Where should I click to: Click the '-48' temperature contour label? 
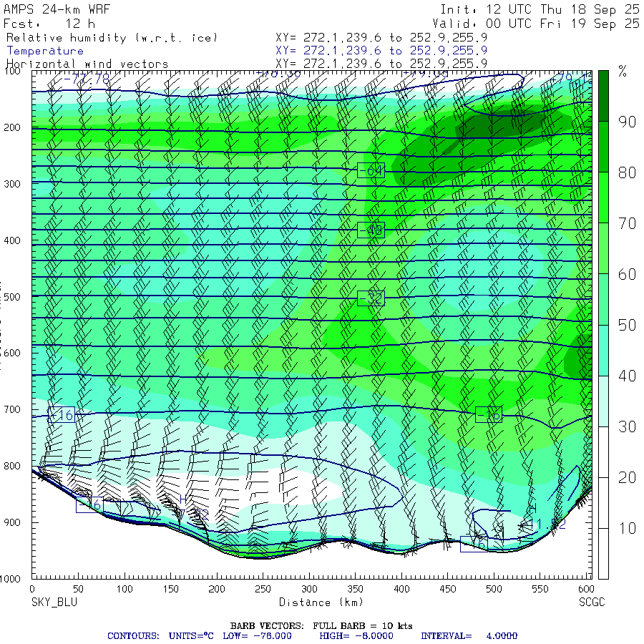click(x=371, y=230)
